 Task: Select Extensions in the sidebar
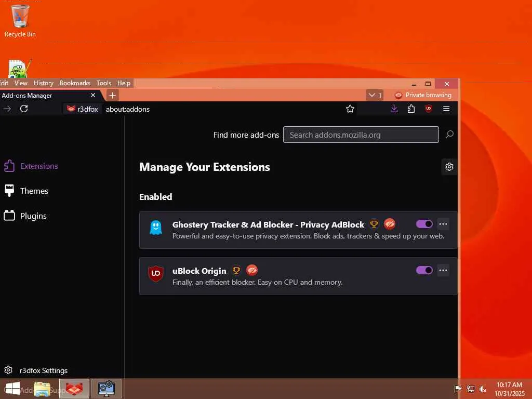(x=31, y=166)
